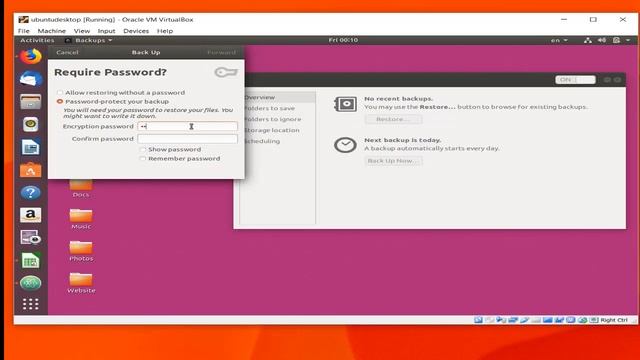
Task: Show Applications grid in the dock
Action: click(31, 304)
